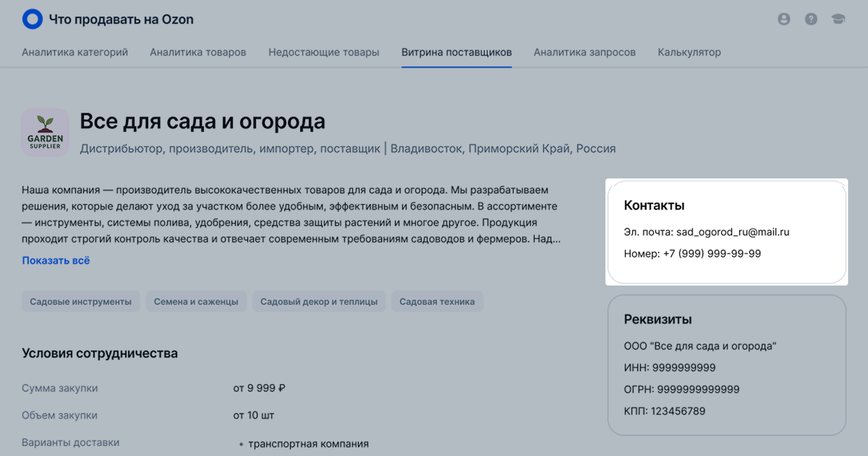Screen dimensions: 868x456
Task: Click the ИНН: 9999999999 line
Action: 669,368
